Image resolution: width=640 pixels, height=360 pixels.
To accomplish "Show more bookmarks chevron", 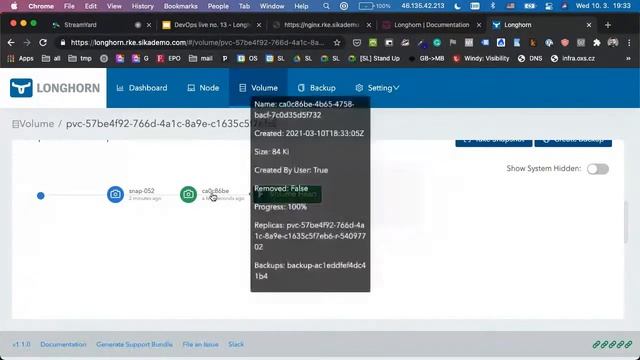I will coord(628,58).
